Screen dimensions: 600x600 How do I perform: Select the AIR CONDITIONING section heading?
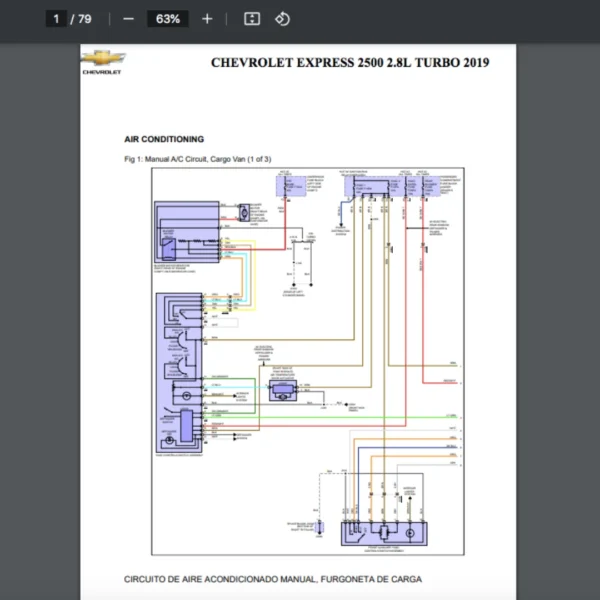point(164,139)
